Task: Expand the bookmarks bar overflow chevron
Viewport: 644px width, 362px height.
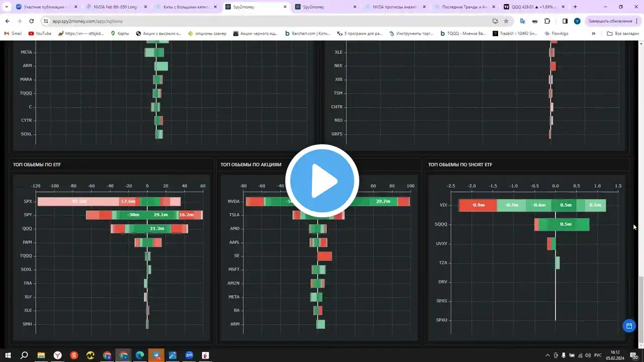Action: [x=594, y=34]
